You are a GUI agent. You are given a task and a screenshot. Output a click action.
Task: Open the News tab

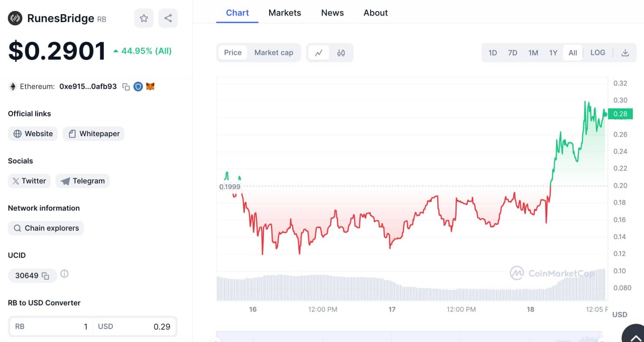tap(332, 13)
